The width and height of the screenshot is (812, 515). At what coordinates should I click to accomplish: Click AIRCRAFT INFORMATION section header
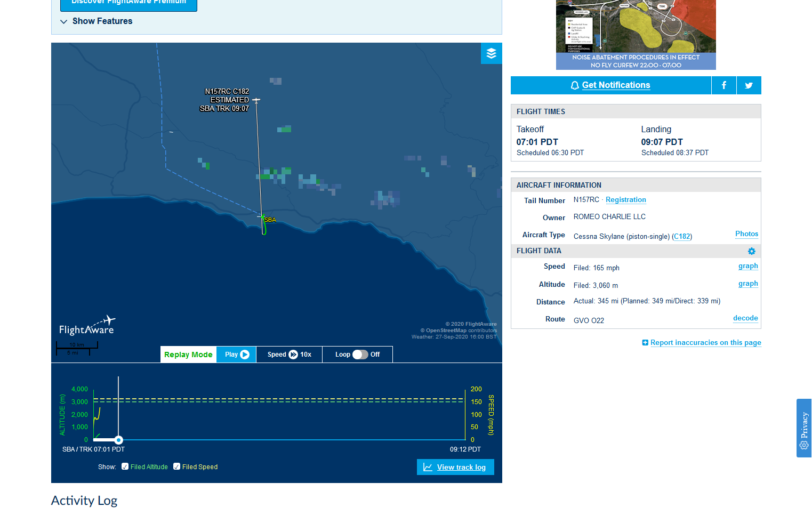tap(636, 185)
